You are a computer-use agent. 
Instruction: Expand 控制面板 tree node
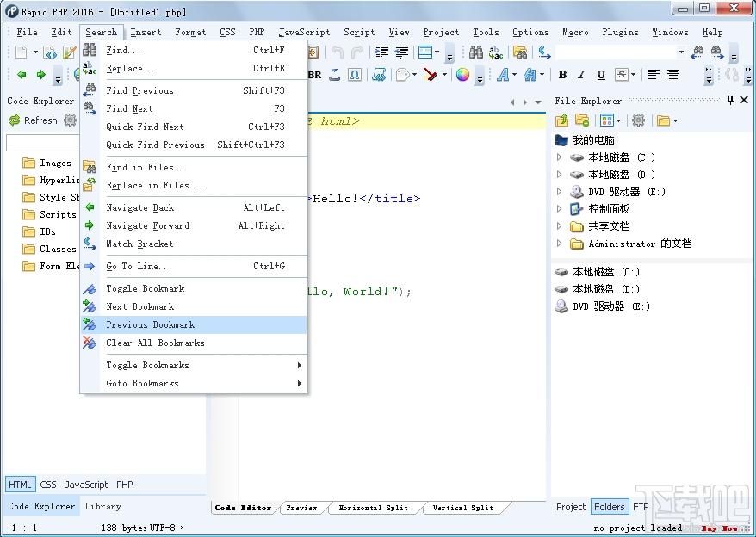[560, 209]
